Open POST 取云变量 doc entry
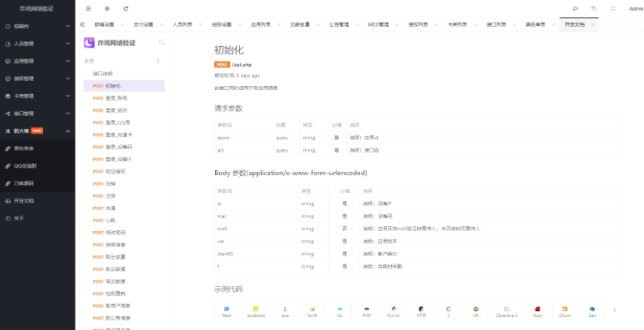Image resolution: width=644 pixels, height=330 pixels. pos(124,257)
